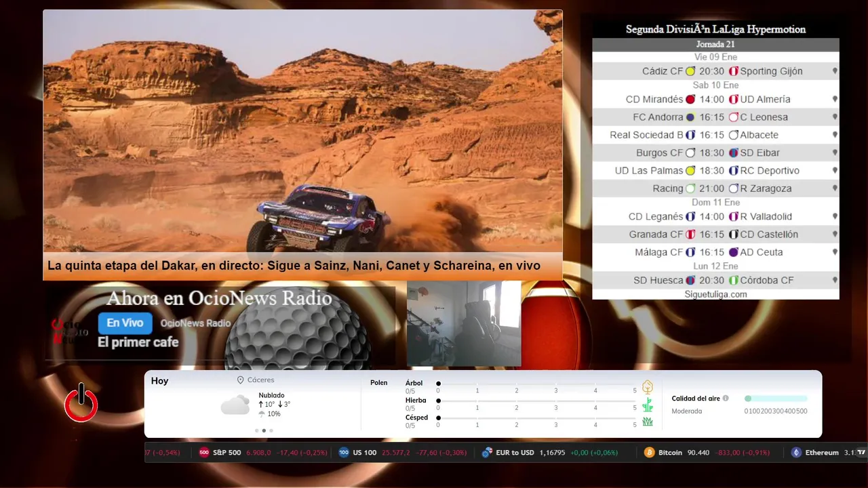Click the En Vivo button
This screenshot has height=488, width=868.
point(125,323)
